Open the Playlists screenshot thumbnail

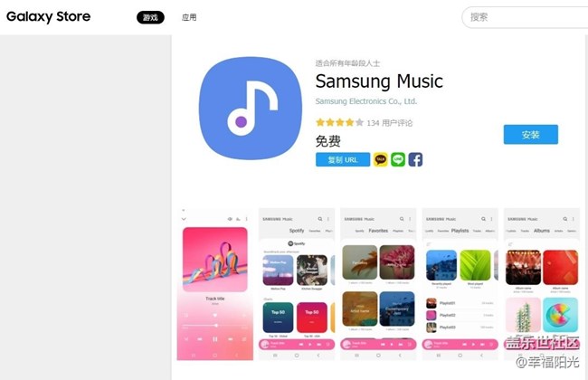460,284
